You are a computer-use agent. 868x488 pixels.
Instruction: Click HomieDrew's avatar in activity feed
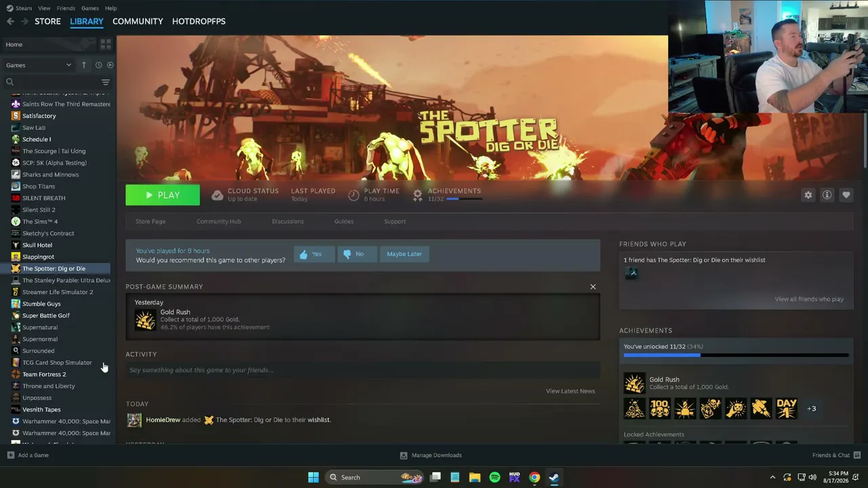(134, 420)
